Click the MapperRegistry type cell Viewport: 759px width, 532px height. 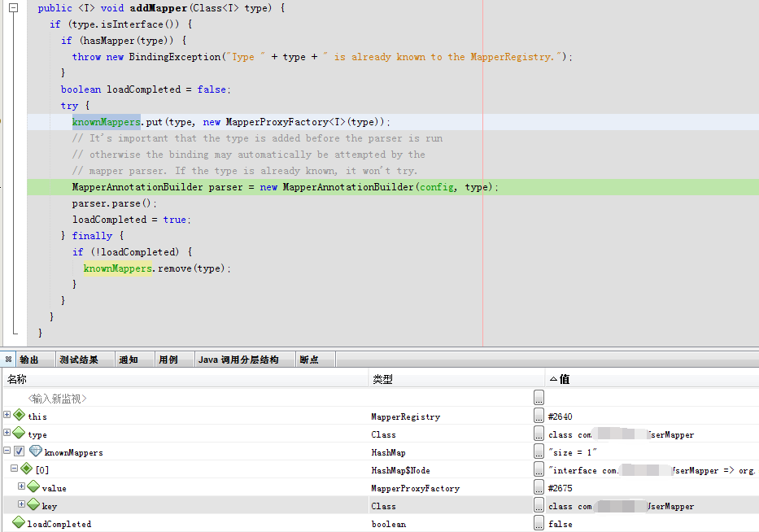406,416
